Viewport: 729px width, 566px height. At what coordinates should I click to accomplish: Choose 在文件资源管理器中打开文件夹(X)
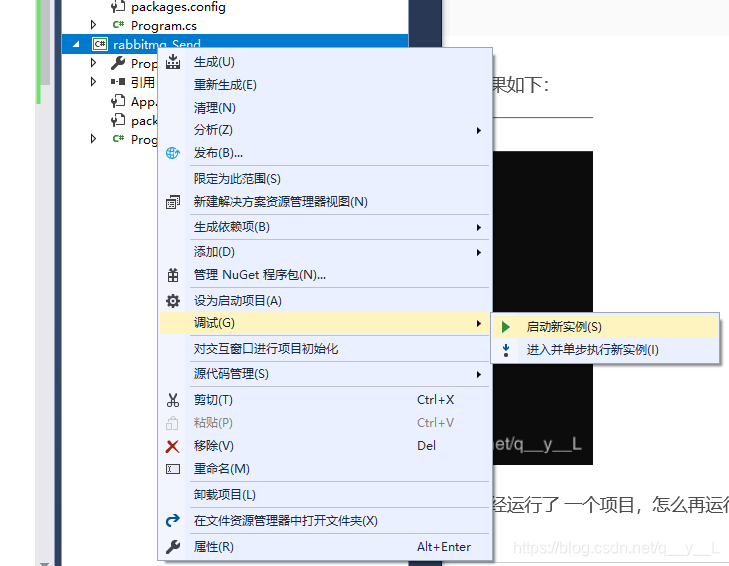point(325,520)
